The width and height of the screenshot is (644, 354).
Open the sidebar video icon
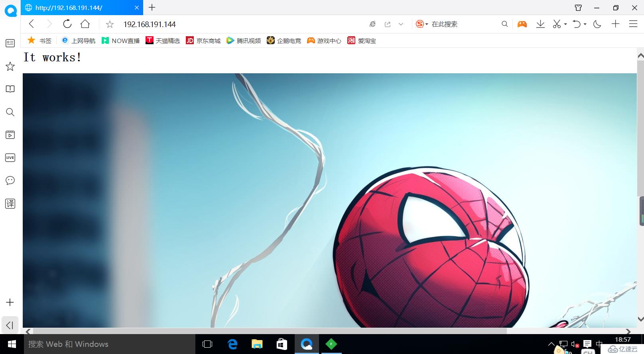tap(10, 135)
